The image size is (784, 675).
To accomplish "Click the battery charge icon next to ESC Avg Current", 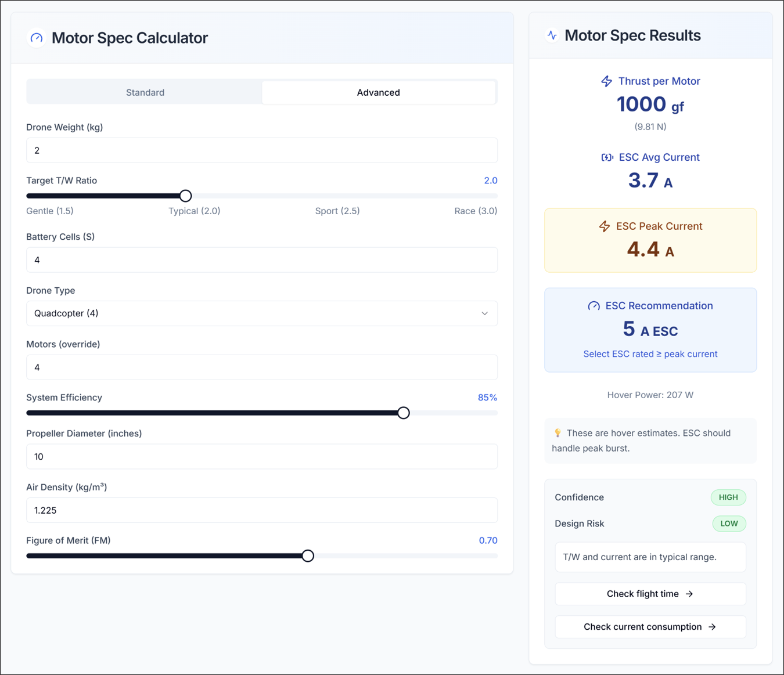I will point(607,157).
